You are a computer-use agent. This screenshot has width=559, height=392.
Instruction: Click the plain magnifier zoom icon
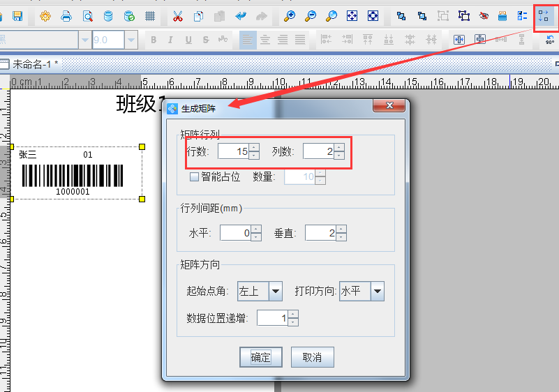pos(331,16)
